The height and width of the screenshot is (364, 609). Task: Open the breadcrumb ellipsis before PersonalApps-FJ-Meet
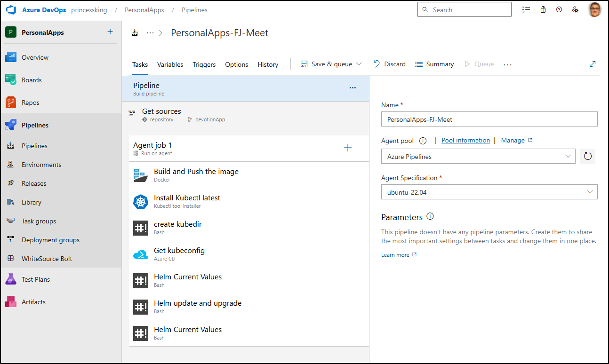pyautogui.click(x=150, y=33)
